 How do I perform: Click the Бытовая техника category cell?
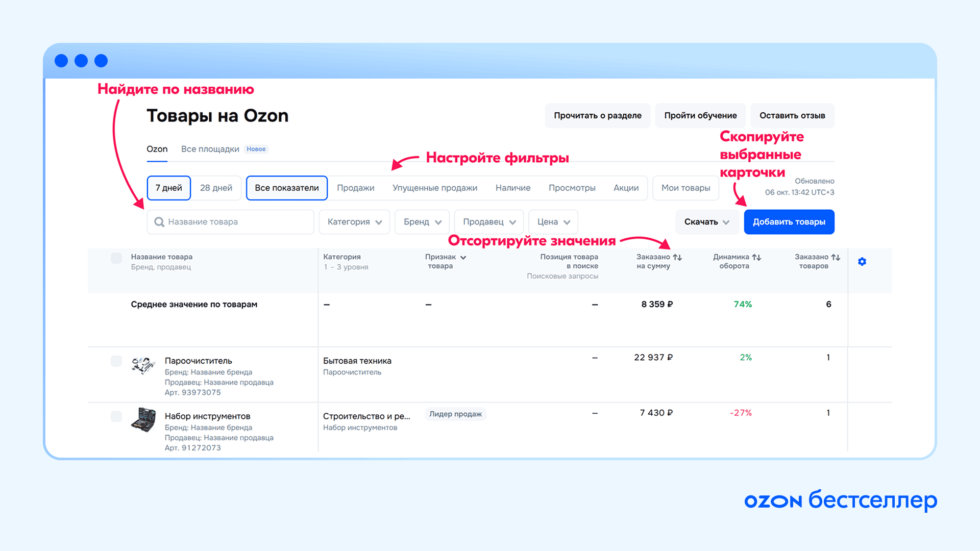pyautogui.click(x=357, y=361)
